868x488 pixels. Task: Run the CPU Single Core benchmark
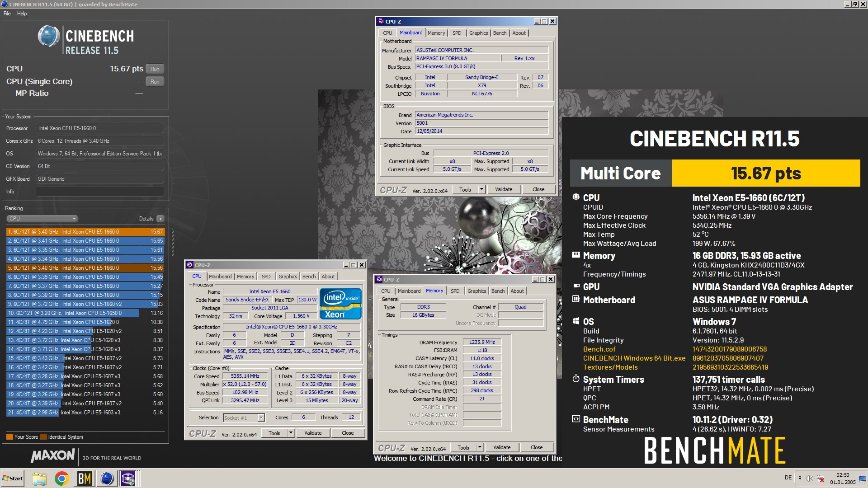point(155,82)
